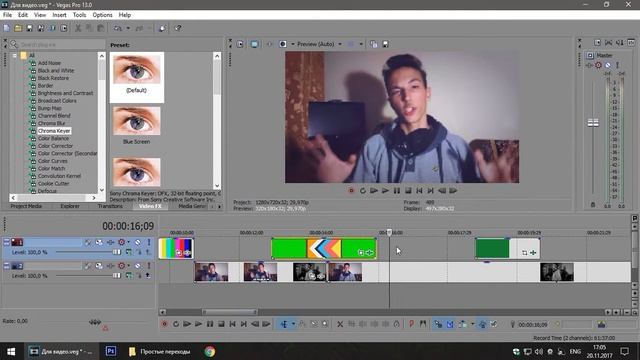Open the Options menu
Viewport: 640px width, 360px height.
pos(102,15)
